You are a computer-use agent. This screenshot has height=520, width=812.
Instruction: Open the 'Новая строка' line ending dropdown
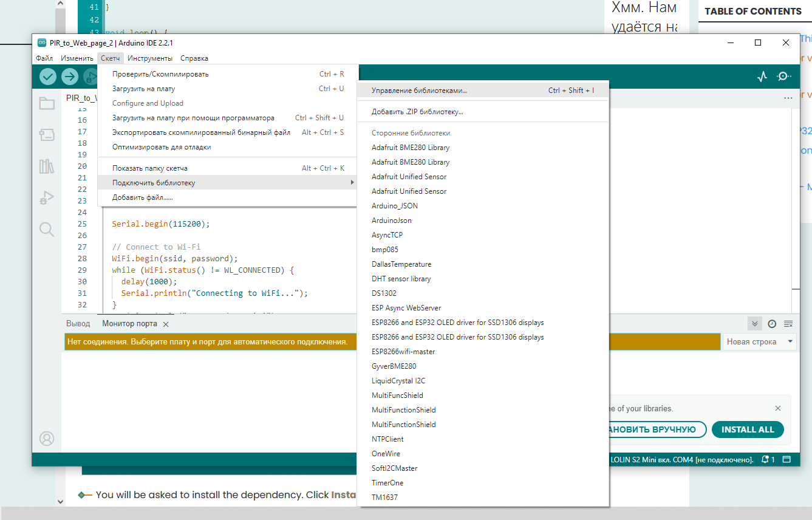759,341
